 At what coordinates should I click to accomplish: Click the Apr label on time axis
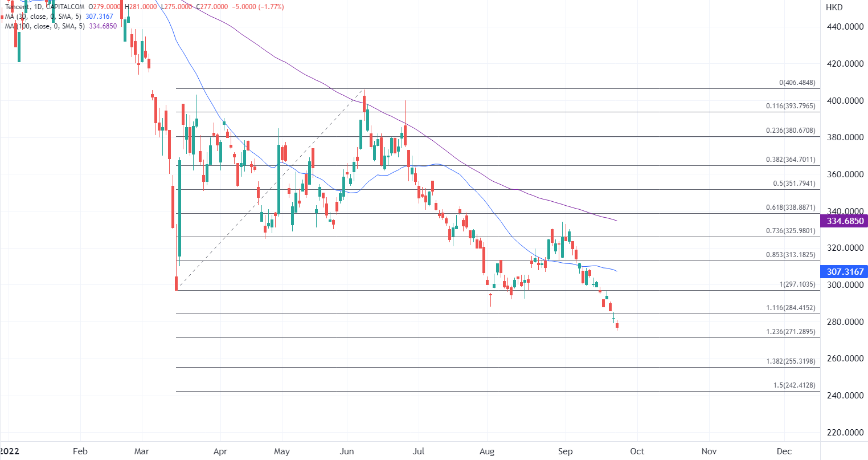(x=220, y=451)
